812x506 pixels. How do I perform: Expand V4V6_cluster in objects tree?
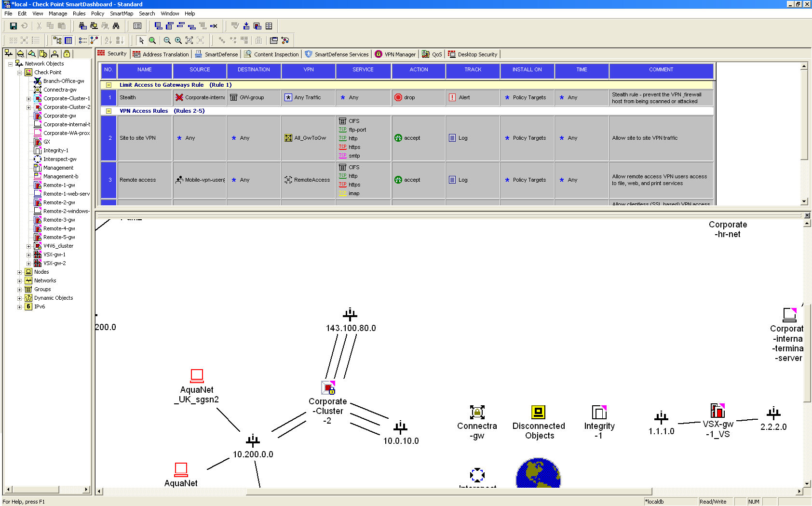coord(28,246)
